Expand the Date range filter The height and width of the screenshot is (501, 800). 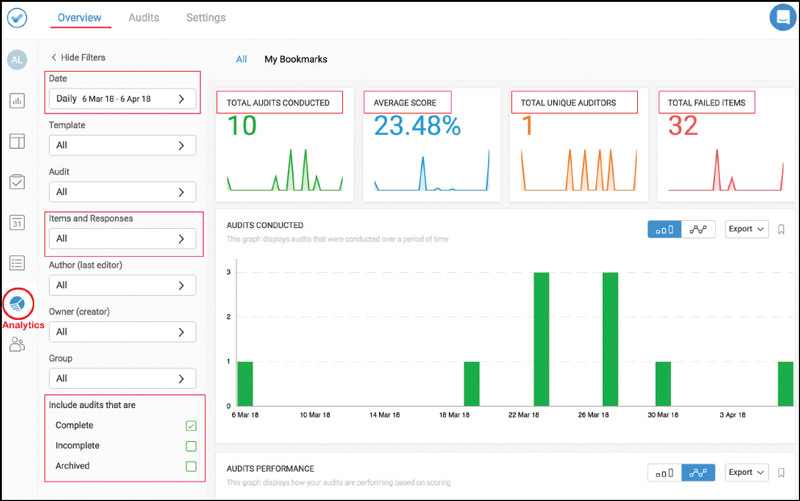click(122, 99)
